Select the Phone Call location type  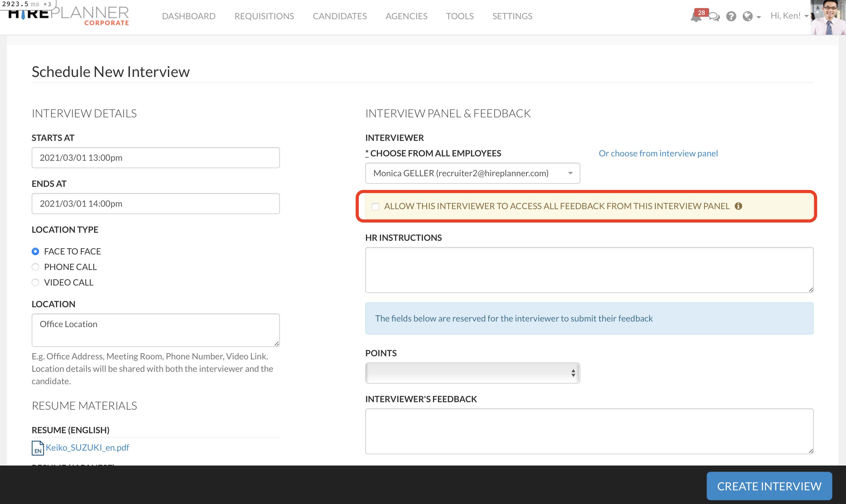tap(35, 267)
